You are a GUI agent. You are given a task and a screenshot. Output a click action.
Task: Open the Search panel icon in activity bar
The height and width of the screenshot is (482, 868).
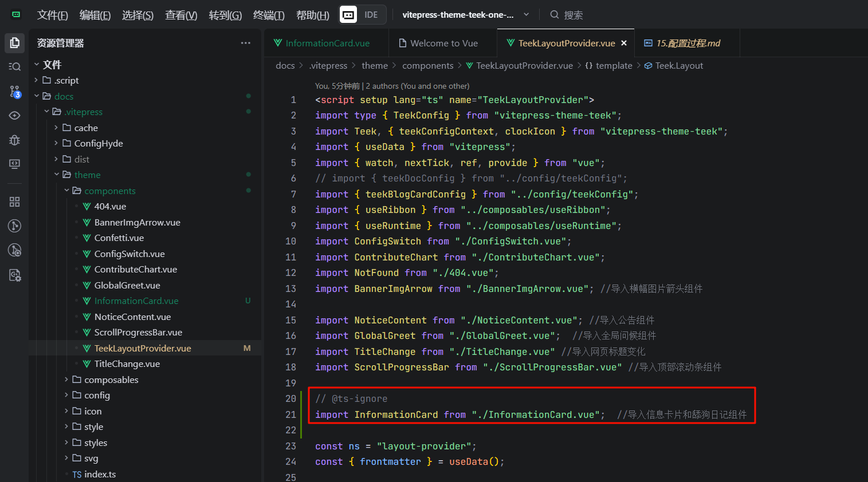15,67
